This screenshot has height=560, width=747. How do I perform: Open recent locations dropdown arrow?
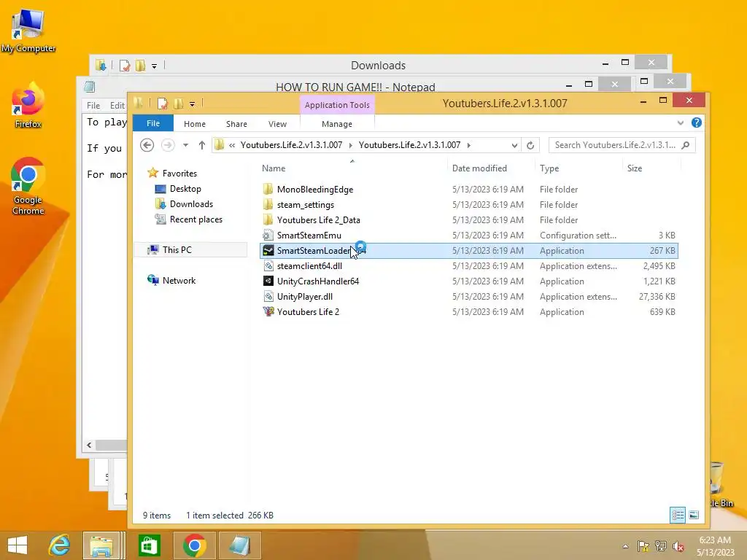pyautogui.click(x=185, y=145)
